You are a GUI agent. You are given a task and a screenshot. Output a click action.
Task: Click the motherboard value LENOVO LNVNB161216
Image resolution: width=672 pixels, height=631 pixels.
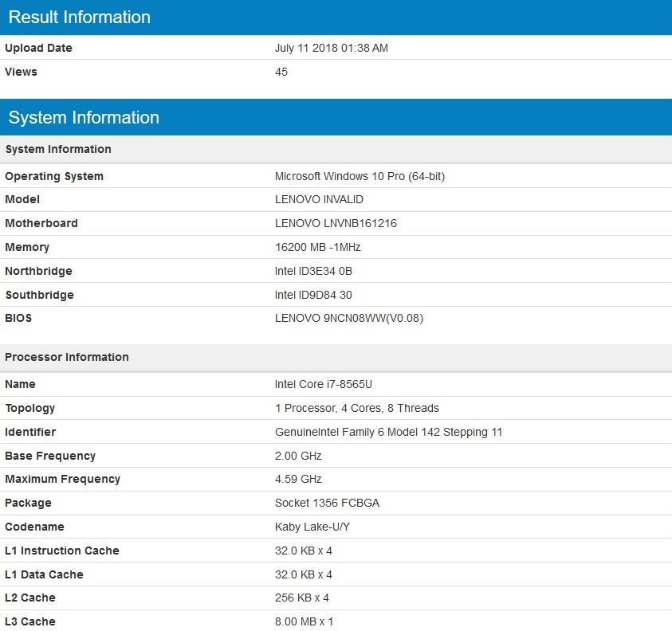336,223
